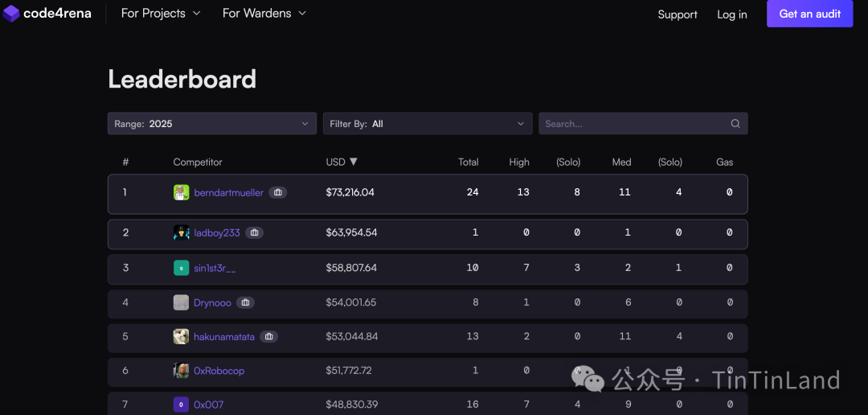The width and height of the screenshot is (868, 415).
Task: Click the badge icon next to hakunamatata
Action: [x=269, y=336]
